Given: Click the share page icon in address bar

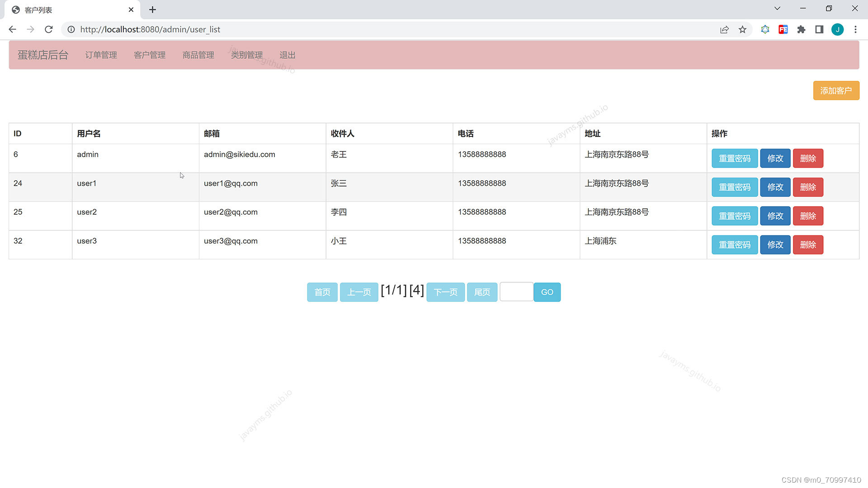Looking at the screenshot, I should click(x=724, y=29).
